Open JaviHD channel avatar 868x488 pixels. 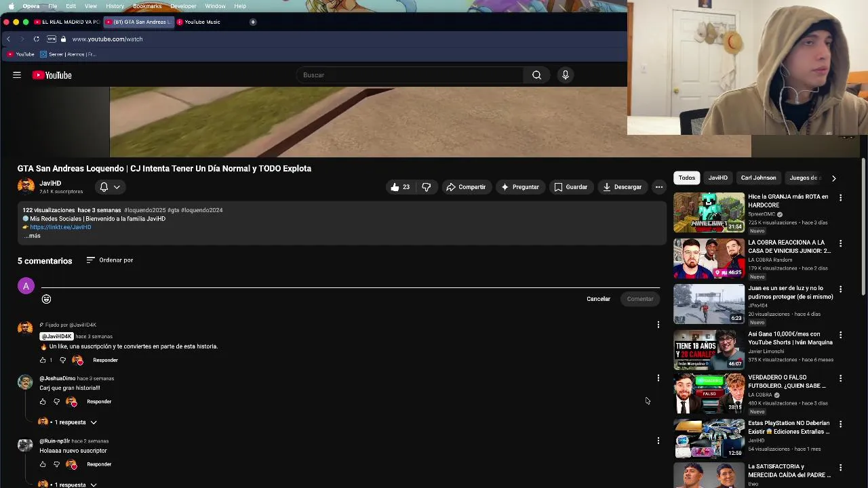coord(26,186)
